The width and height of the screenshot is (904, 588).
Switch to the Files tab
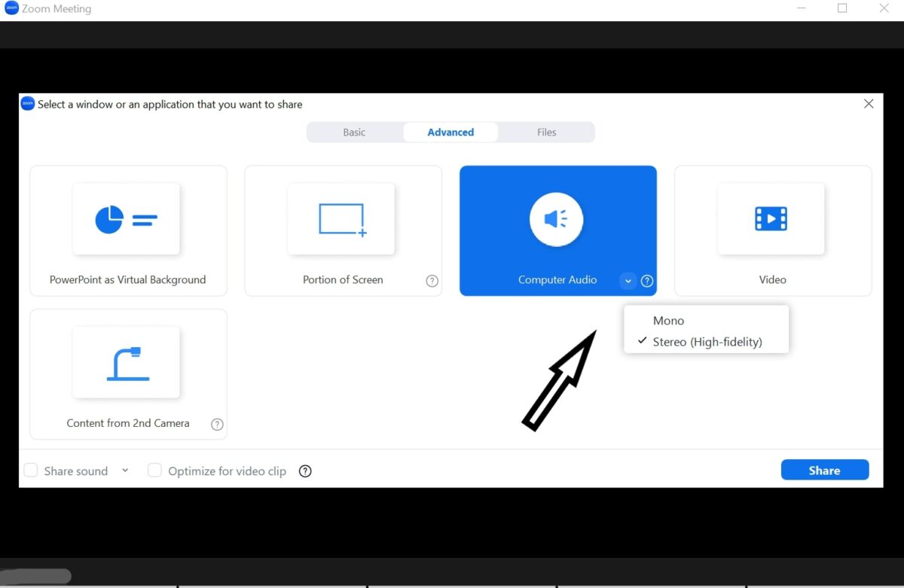(546, 133)
